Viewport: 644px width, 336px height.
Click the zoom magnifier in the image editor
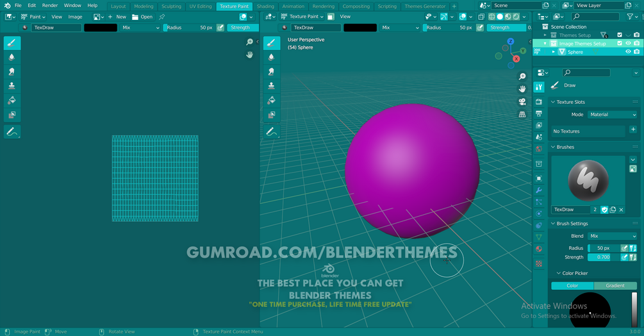[249, 42]
